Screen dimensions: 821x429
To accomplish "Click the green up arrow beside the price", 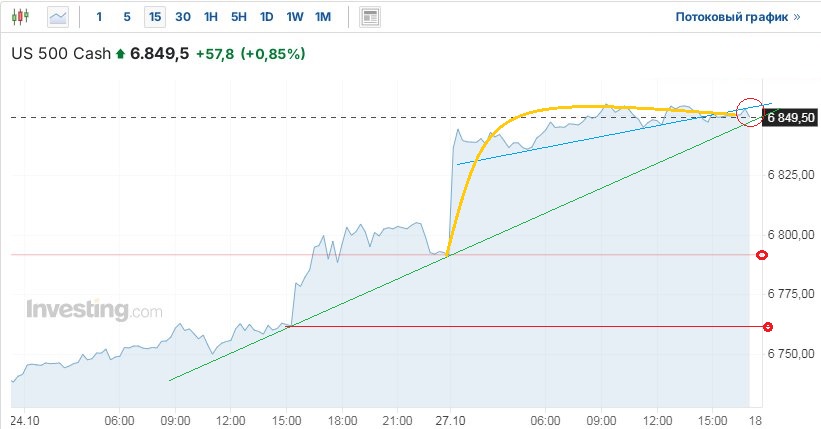I will pyautogui.click(x=121, y=53).
